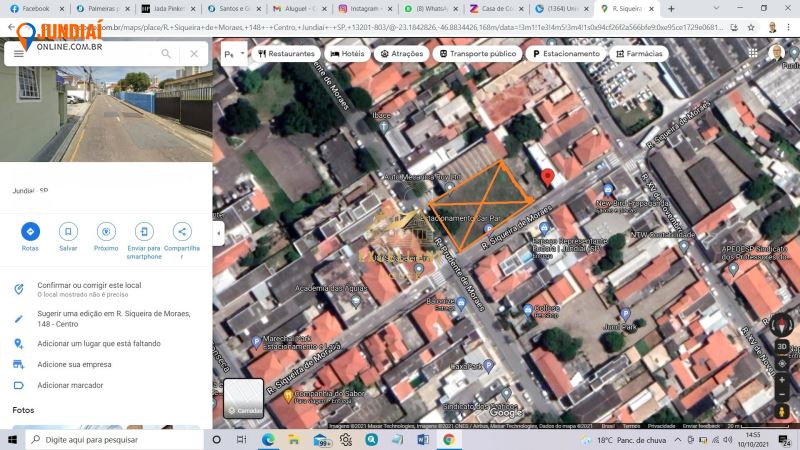Screen dimensions: 800x450
Task: Filter map by Atrações
Action: click(x=402, y=54)
